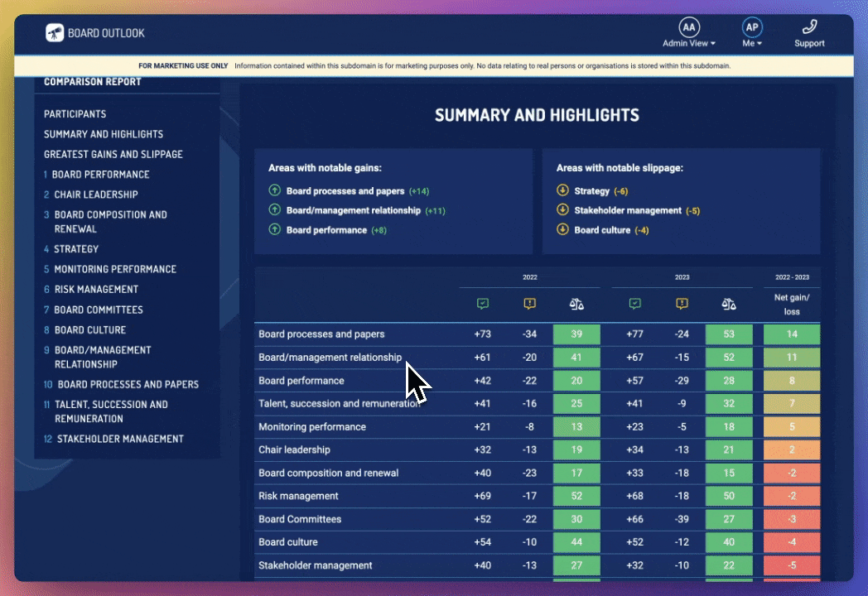Screen dimensions: 868x596
Task: Click the down arrow icon beside Strategy slippage
Action: pos(563,191)
